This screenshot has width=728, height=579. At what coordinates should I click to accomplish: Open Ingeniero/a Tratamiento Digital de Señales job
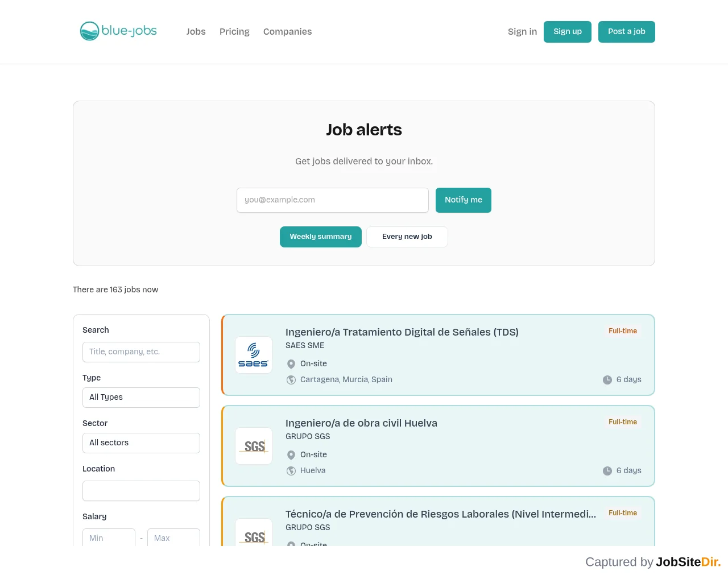402,332
